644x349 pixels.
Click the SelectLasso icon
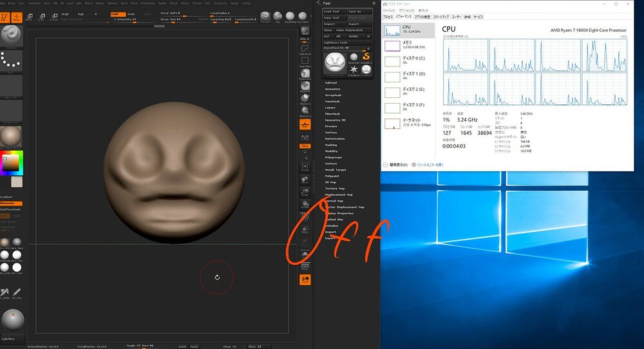(x=305, y=48)
